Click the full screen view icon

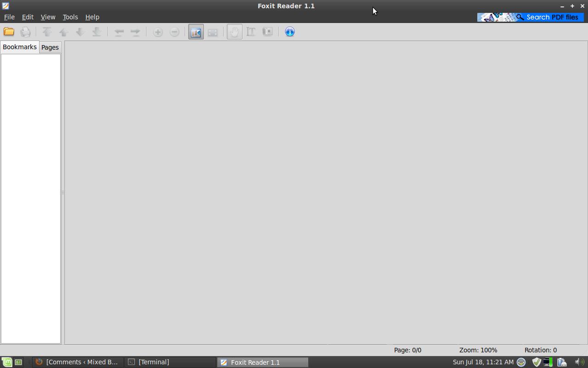pos(213,32)
